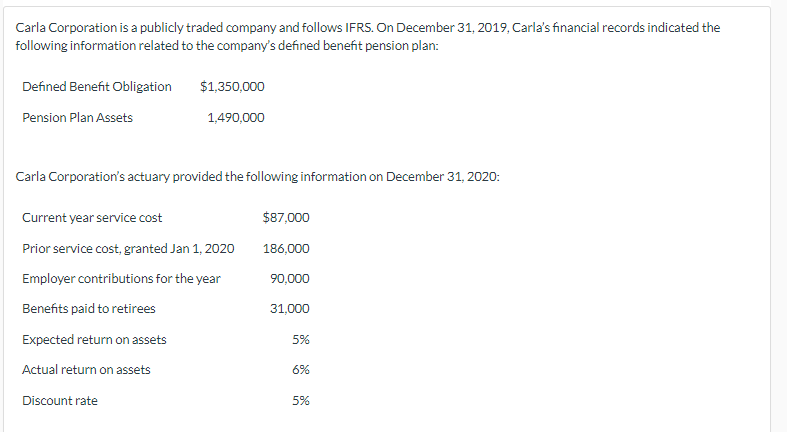Click the Pension Plan Assets label

tap(77, 118)
